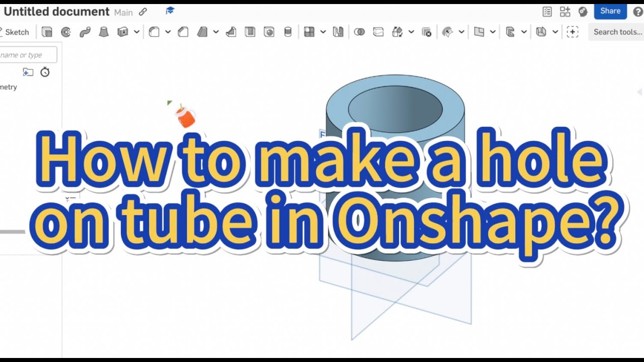
Task: Select the Draft tool
Action: pos(202,32)
